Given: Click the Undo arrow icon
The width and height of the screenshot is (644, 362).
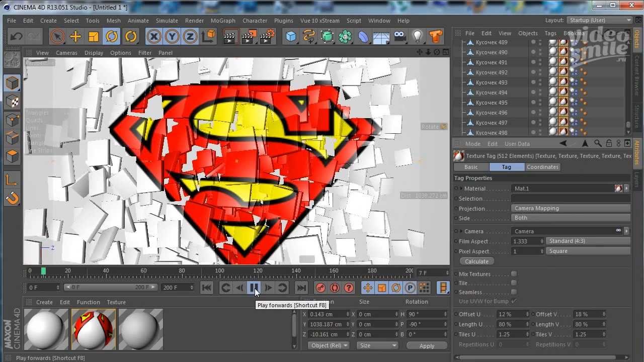Looking at the screenshot, I should 16,36.
